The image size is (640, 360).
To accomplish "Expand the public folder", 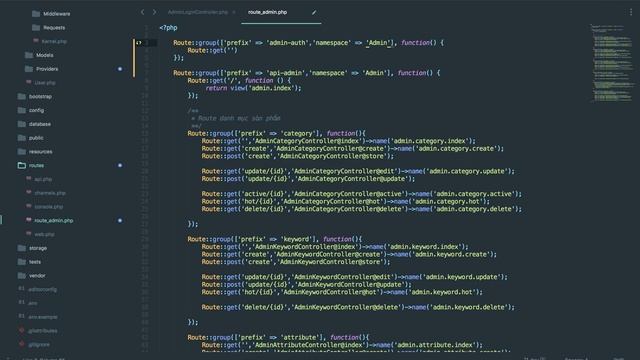I will 36,138.
